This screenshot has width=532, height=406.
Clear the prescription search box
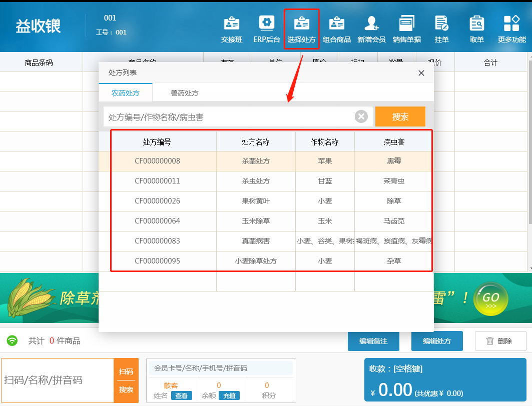(361, 116)
